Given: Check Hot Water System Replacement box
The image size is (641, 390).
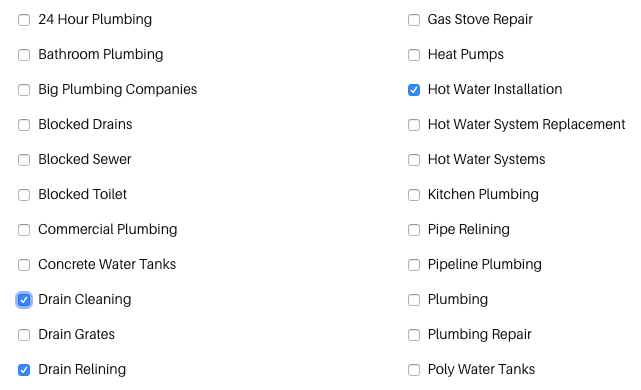Looking at the screenshot, I should point(414,125).
